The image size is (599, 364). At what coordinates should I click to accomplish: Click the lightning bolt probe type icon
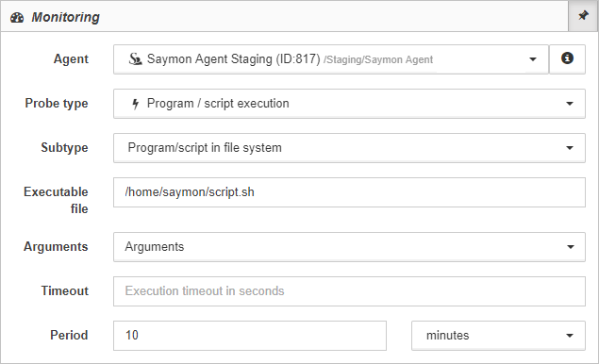pyautogui.click(x=135, y=104)
